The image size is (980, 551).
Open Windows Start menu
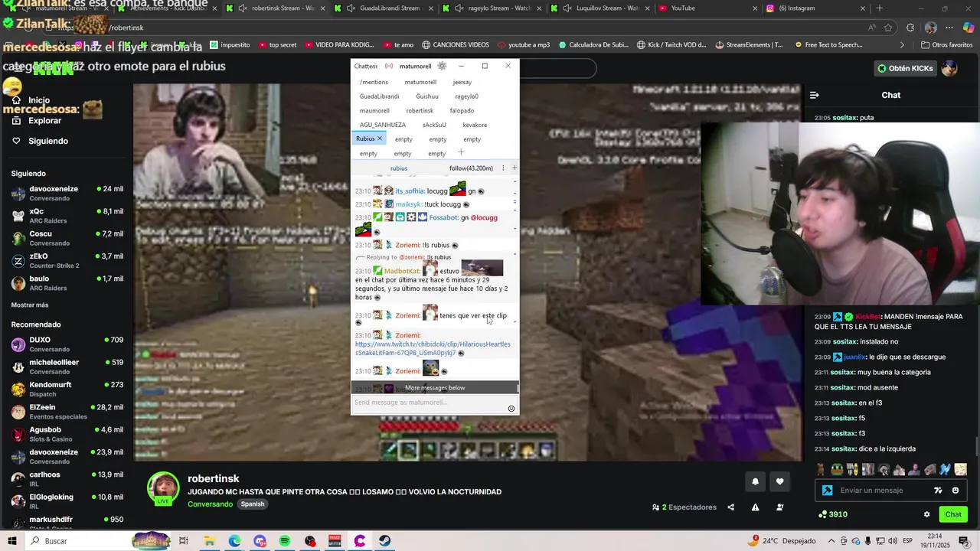12,541
